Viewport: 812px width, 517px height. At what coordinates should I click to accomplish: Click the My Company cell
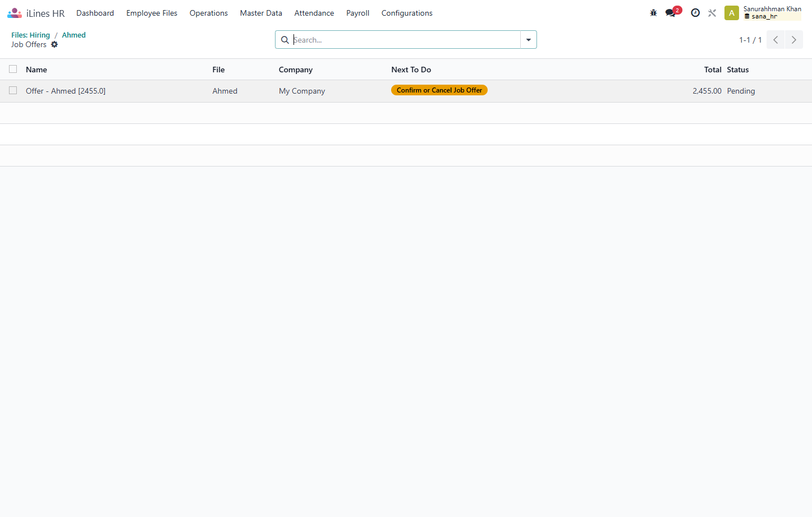click(302, 91)
